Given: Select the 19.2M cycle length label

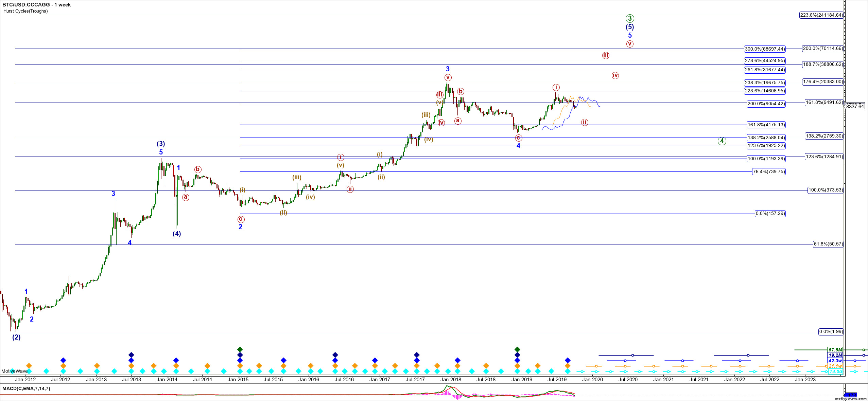Looking at the screenshot, I should 835,355.
